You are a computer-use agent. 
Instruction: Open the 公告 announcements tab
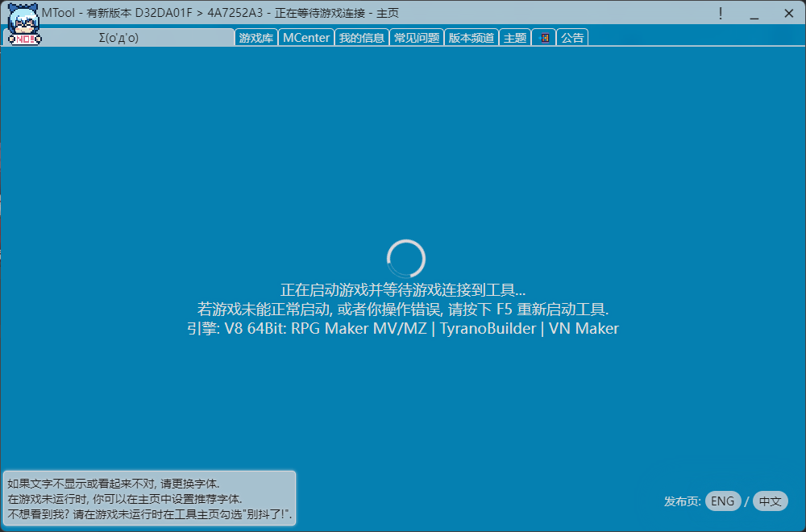(572, 38)
